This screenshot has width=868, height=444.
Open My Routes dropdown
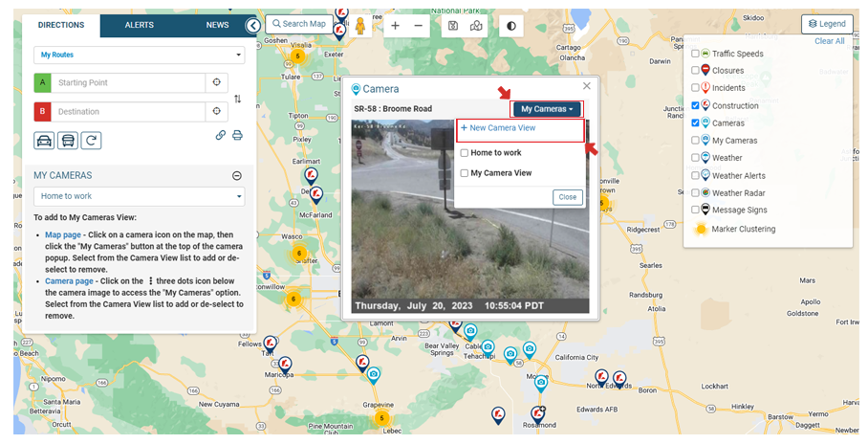[139, 55]
